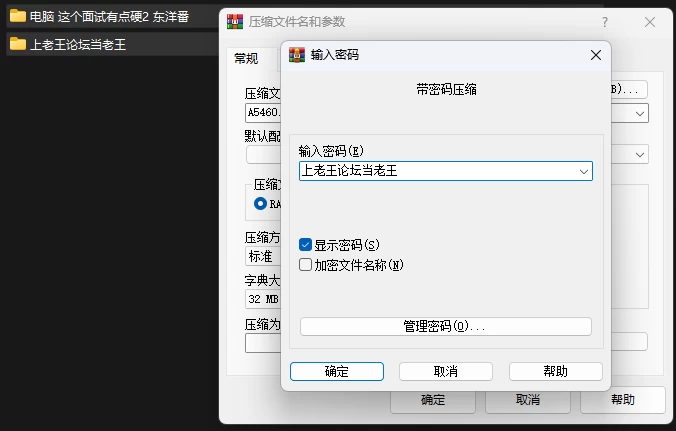Uncheck the 显示密码 checkbox
676x431 pixels.
coord(305,245)
